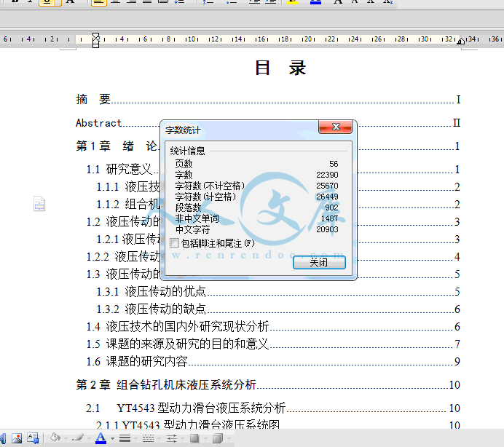The image size is (504, 447).
Task: Click the left indent square on ruler
Action: [x=96, y=45]
